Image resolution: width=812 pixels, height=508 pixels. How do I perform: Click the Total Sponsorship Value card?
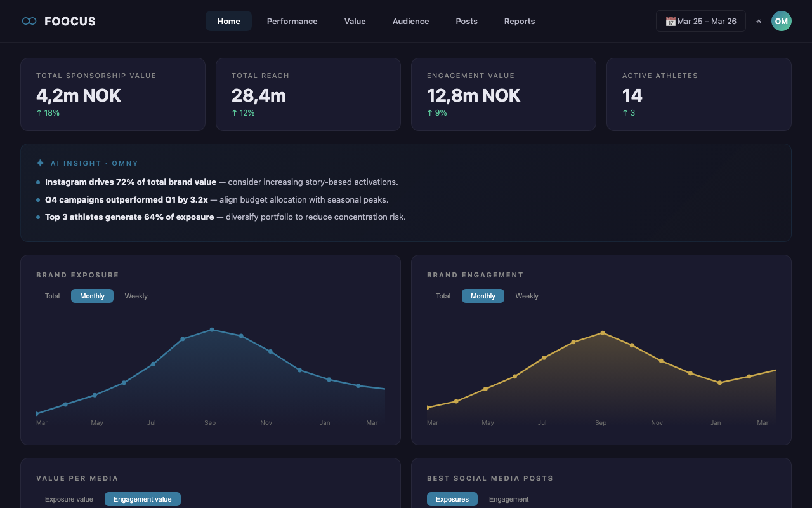click(x=113, y=94)
